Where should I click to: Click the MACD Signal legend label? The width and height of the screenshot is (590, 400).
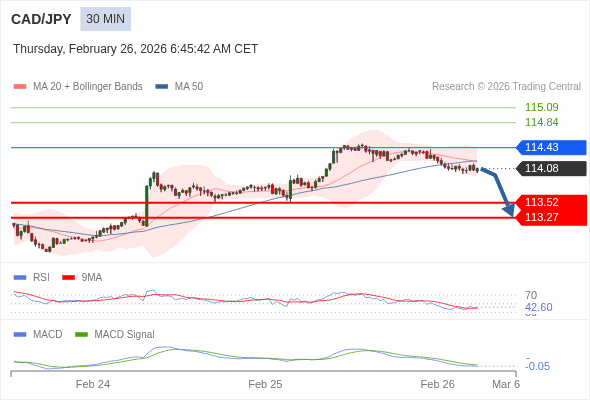click(125, 335)
